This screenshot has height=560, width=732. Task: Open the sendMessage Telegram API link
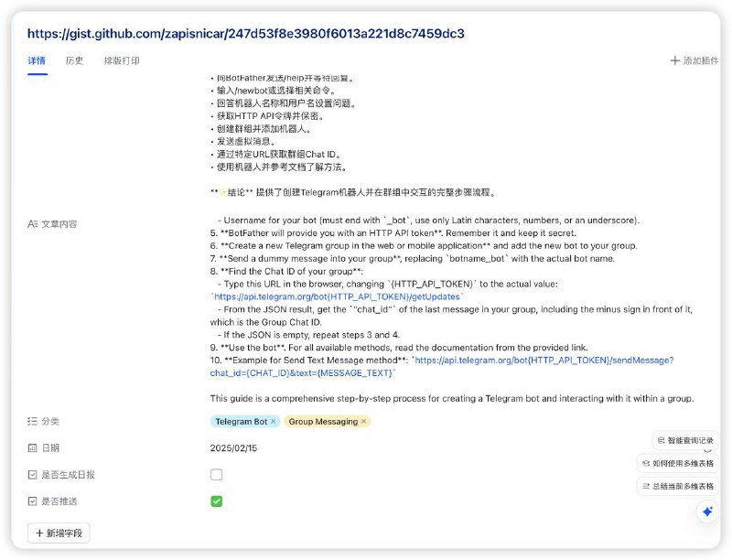click(x=442, y=366)
